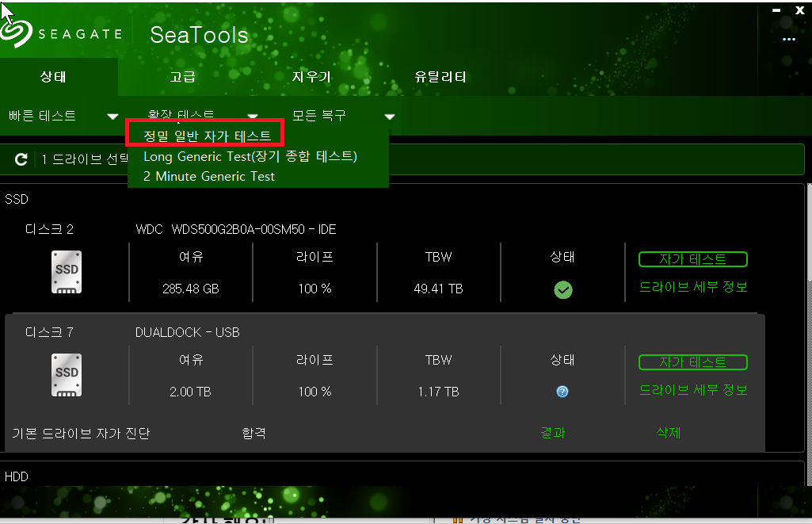The height and width of the screenshot is (524, 812).
Task: View 결과 of the drive self diagnosis
Action: pyautogui.click(x=552, y=432)
